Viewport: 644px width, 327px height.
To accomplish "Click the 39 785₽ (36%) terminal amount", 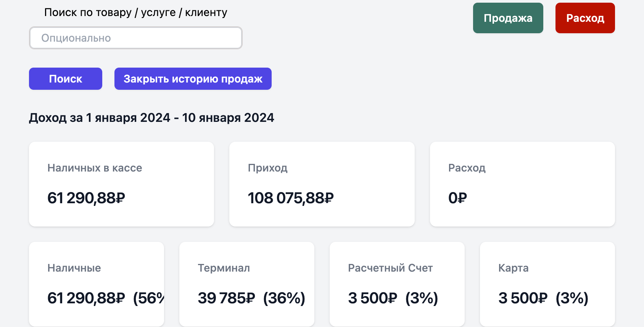I will [251, 298].
